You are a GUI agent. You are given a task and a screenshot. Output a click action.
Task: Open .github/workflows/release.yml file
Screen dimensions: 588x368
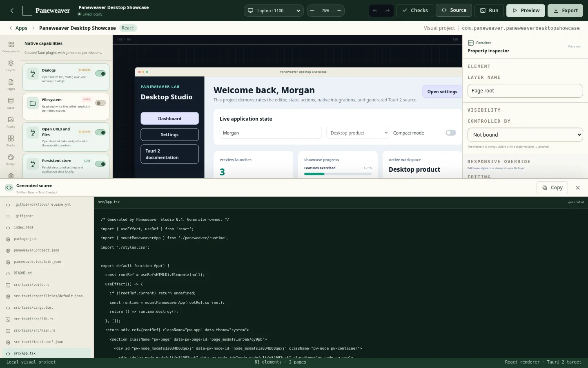click(x=47, y=204)
